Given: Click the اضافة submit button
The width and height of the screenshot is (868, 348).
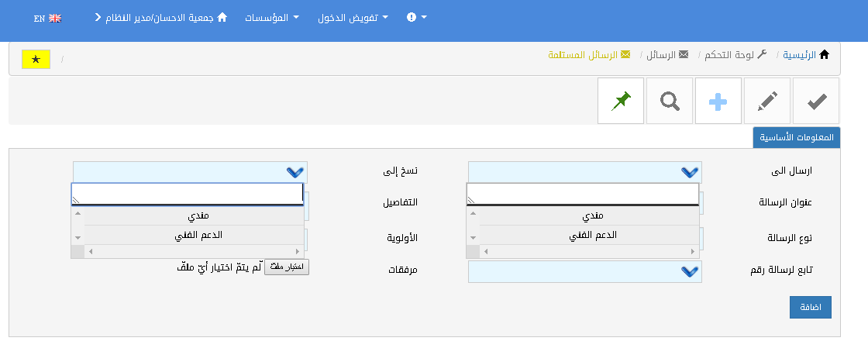Looking at the screenshot, I should (x=810, y=307).
